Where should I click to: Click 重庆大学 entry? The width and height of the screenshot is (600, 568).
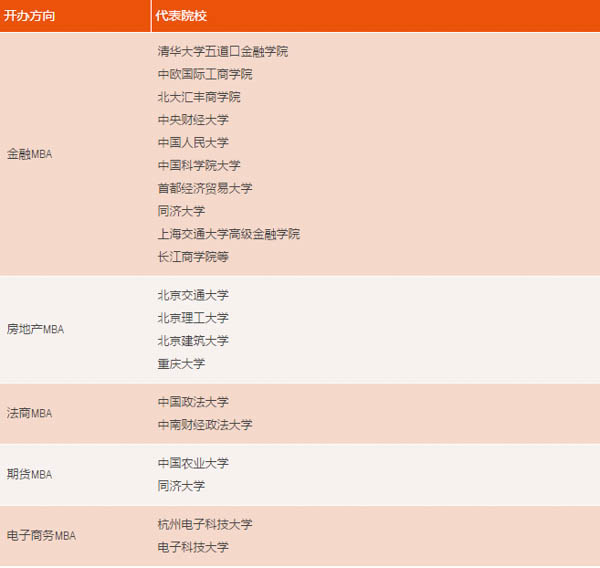click(181, 364)
